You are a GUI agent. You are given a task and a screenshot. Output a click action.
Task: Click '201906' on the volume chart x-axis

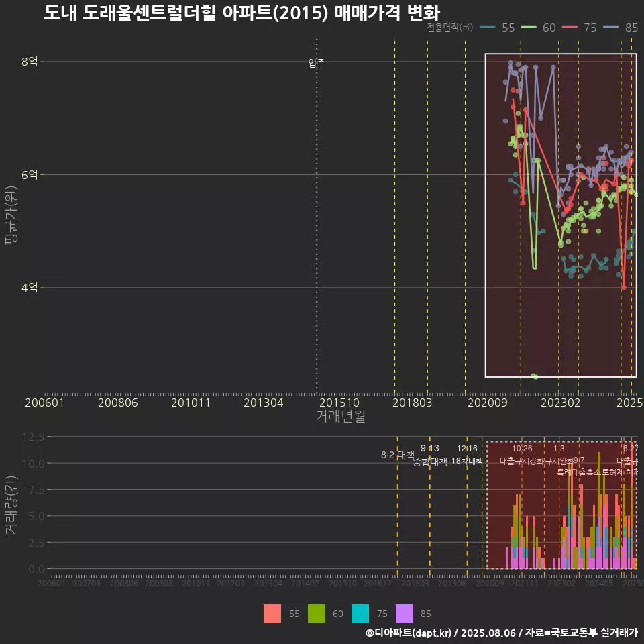[451, 583]
